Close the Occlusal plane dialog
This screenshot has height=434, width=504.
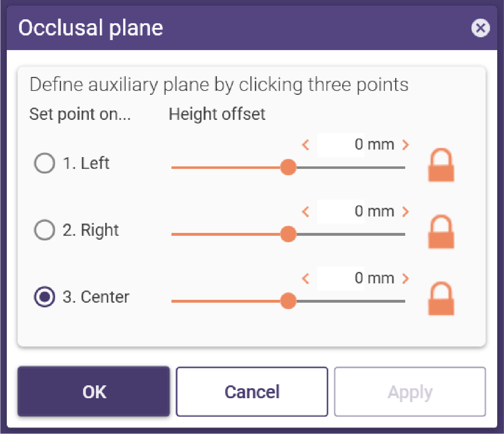click(480, 28)
